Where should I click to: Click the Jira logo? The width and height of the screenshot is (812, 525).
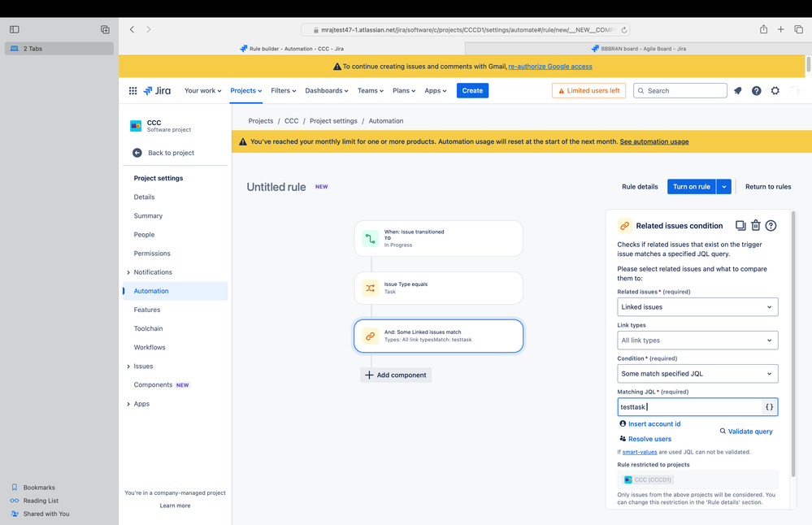[157, 90]
